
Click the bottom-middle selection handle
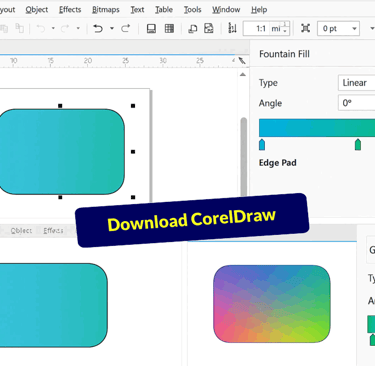60,197
